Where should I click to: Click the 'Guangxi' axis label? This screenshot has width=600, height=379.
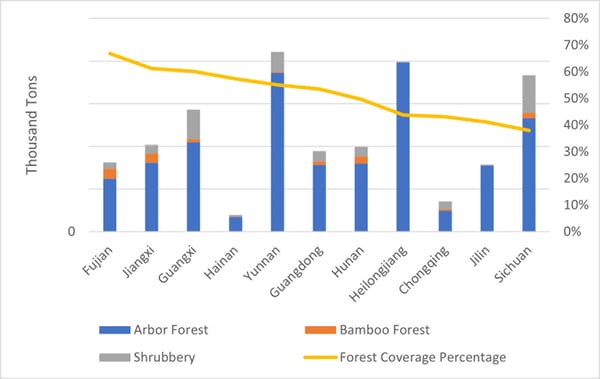pyautogui.click(x=178, y=264)
